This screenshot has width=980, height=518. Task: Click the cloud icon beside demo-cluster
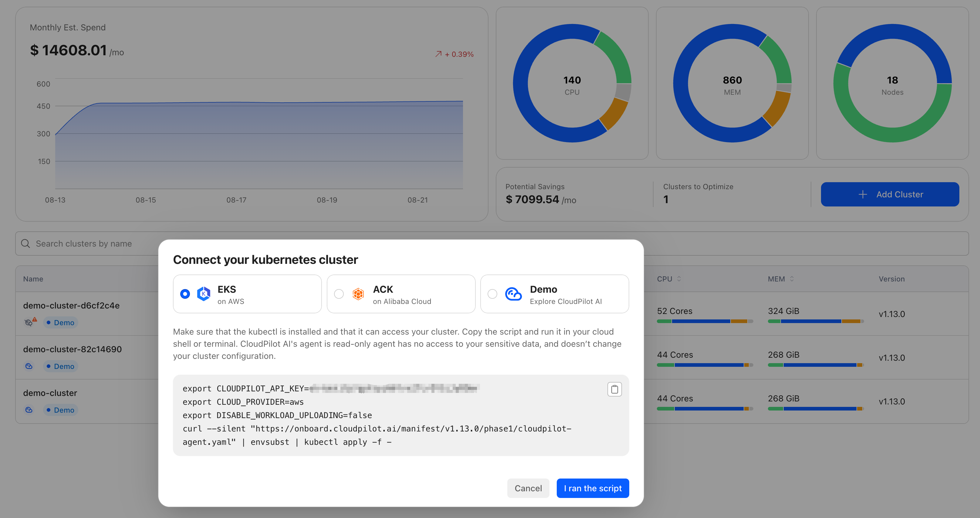tap(29, 410)
